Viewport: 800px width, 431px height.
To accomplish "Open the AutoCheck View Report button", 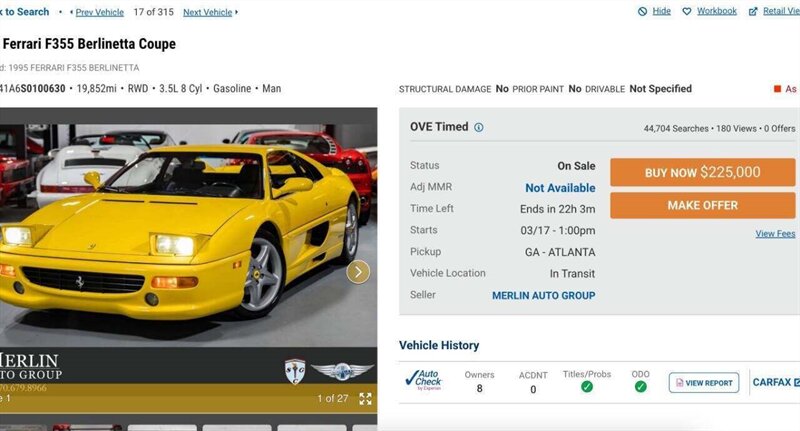I will tap(704, 383).
